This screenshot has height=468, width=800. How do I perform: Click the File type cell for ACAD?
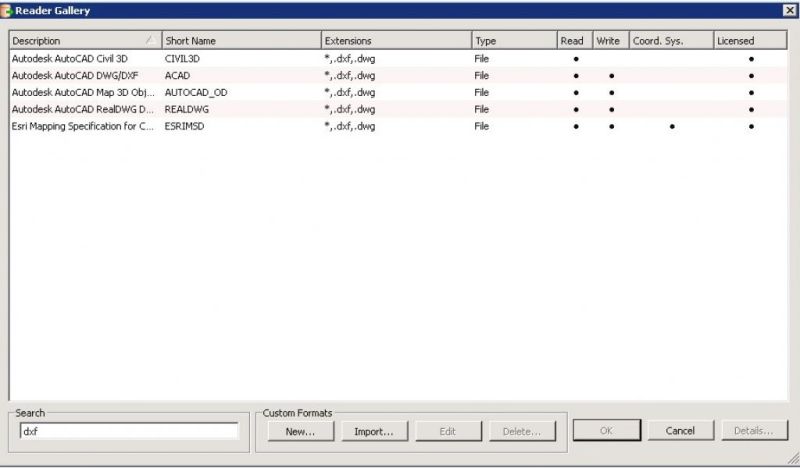[x=481, y=76]
